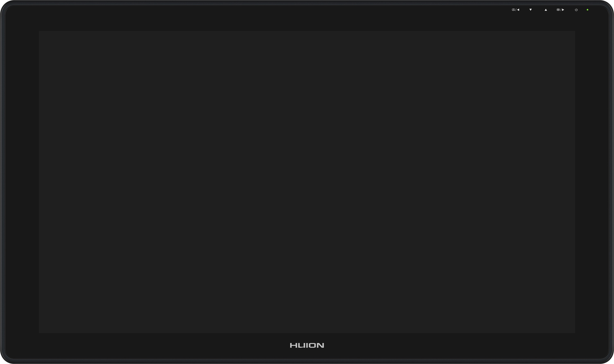Open the OSD menu via the menu icon
Viewport: 614px width, 364px height.
coord(558,10)
